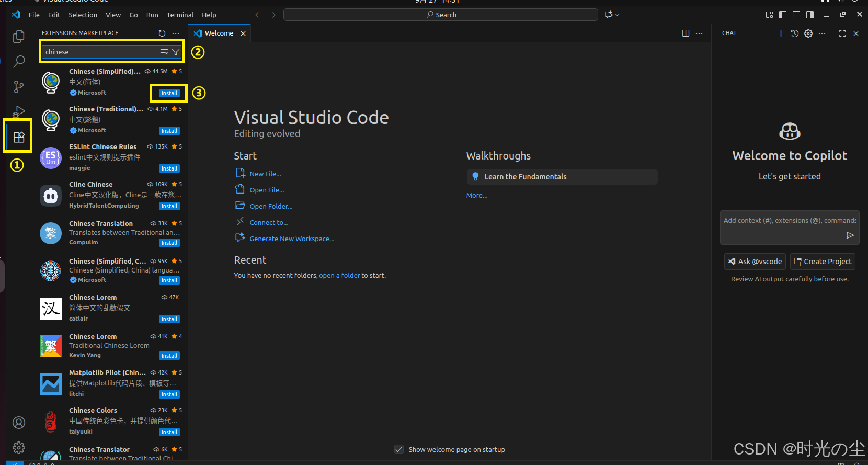The height and width of the screenshot is (465, 868).
Task: Split the editor to the right
Action: click(686, 33)
